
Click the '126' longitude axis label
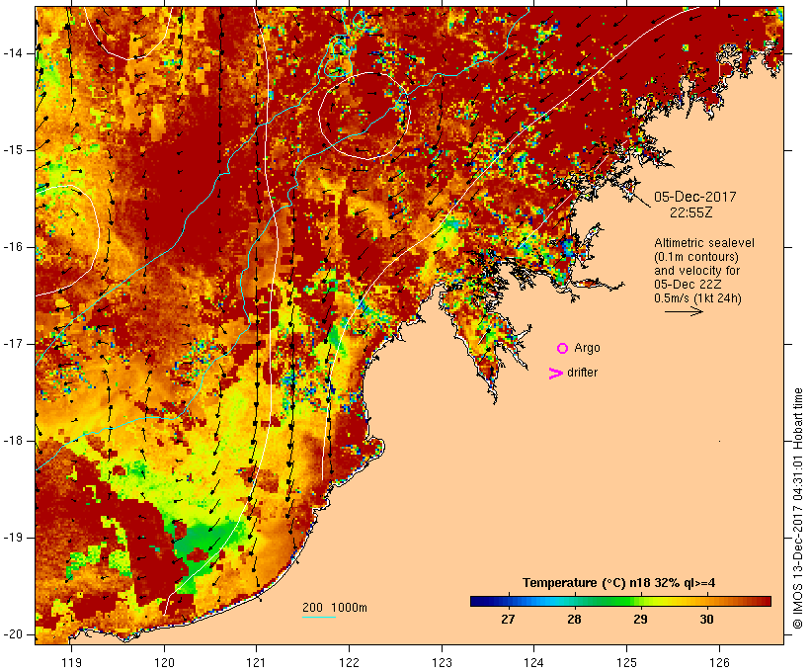[719, 663]
